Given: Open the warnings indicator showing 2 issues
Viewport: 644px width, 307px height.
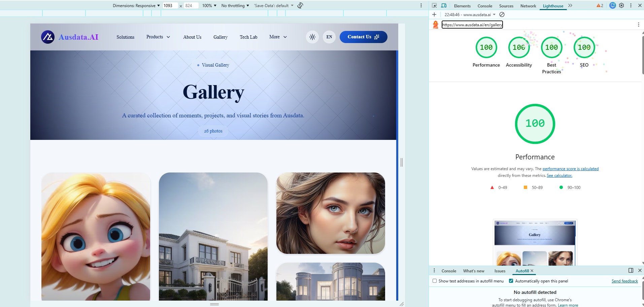Looking at the screenshot, I should pyautogui.click(x=599, y=5).
